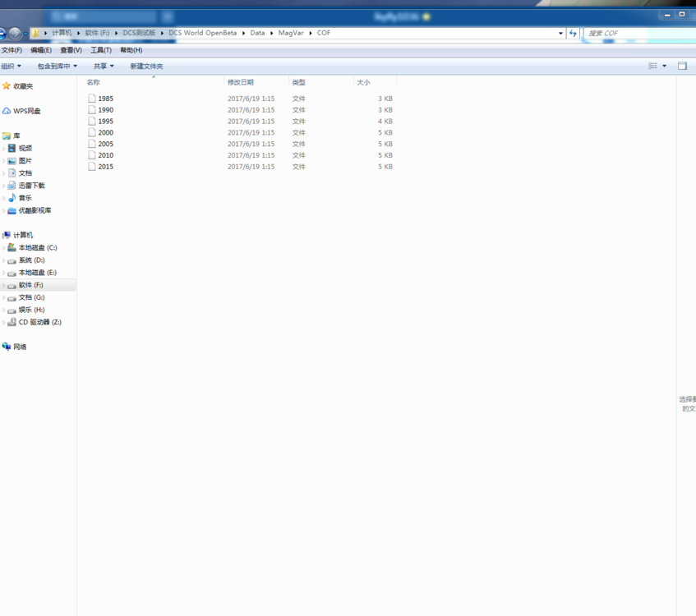Image resolution: width=696 pixels, height=616 pixels.
Task: Expand the CD 驱动器 (Z:) tree arrow
Action: [x=4, y=322]
